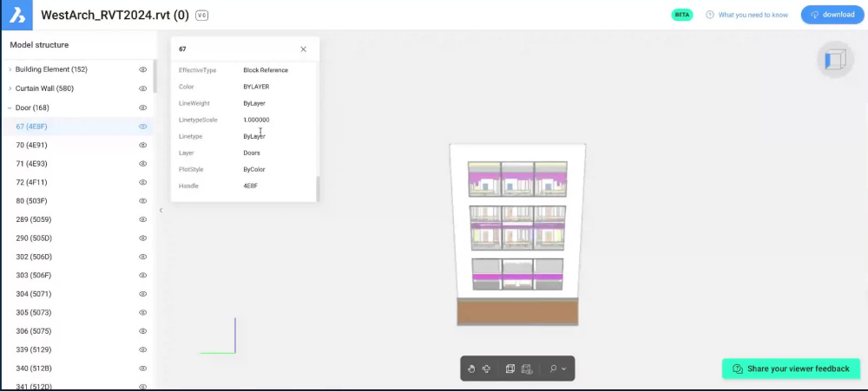The image size is (868, 391).
Task: Click the 4E8F handle value
Action: 250,186
